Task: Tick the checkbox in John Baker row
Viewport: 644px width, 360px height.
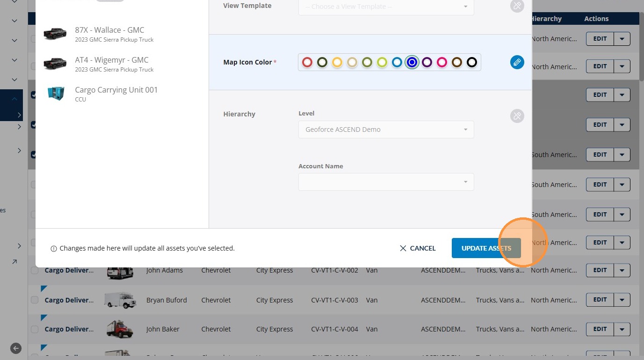Action: (35, 329)
